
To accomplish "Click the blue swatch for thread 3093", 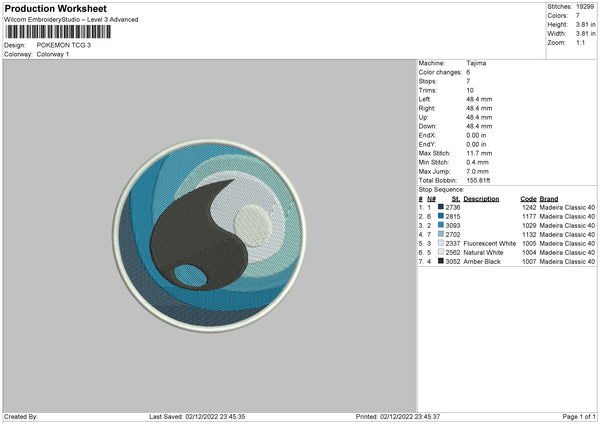I will [441, 225].
